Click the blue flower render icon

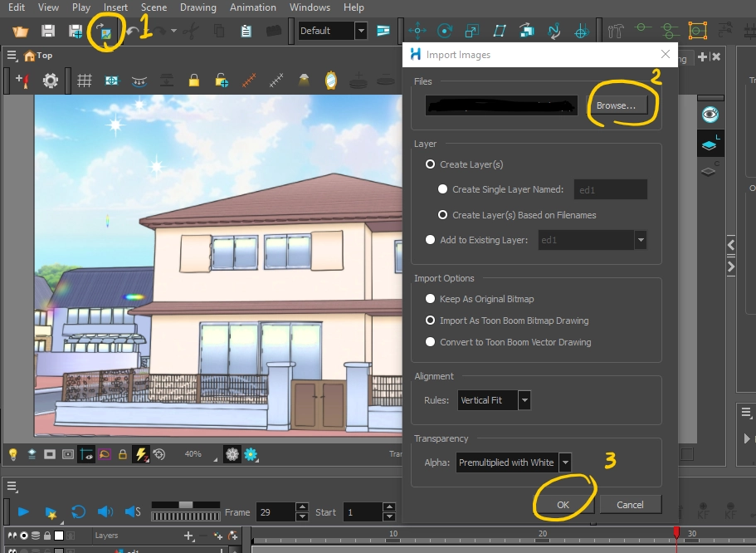click(251, 454)
